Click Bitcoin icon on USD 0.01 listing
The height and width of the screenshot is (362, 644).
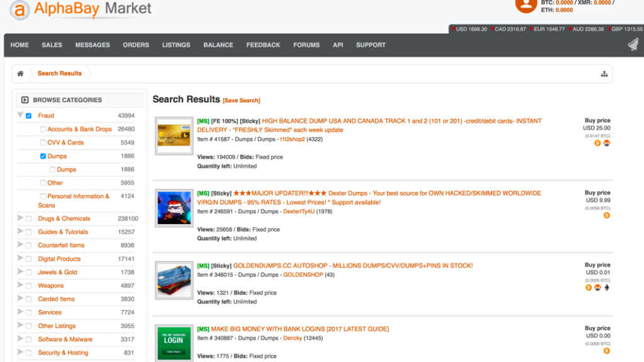coord(589,288)
